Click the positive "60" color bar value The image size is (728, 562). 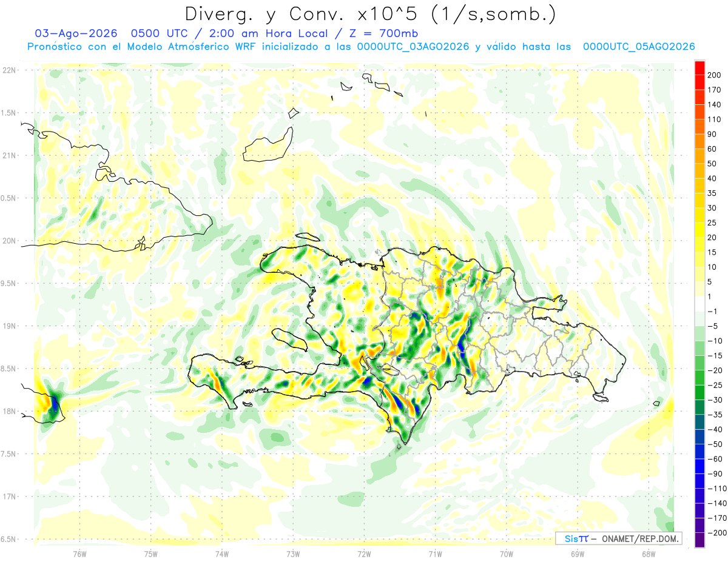coord(712,149)
